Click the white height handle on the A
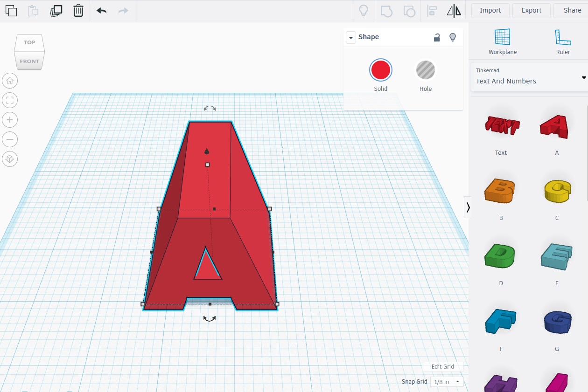 [208, 165]
